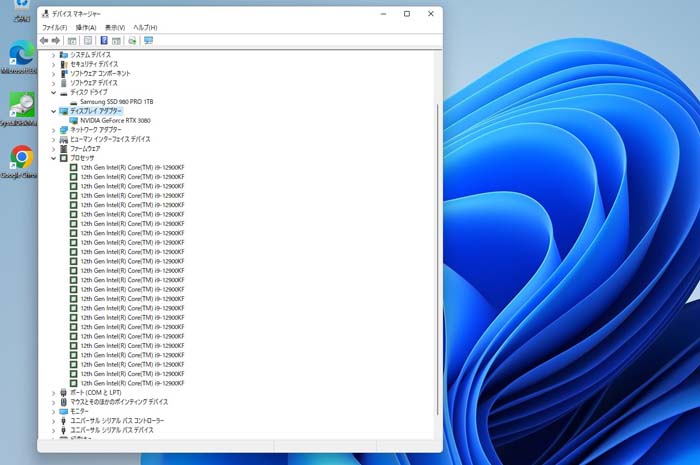Click the ディスク ドライブ category icon

63,92
